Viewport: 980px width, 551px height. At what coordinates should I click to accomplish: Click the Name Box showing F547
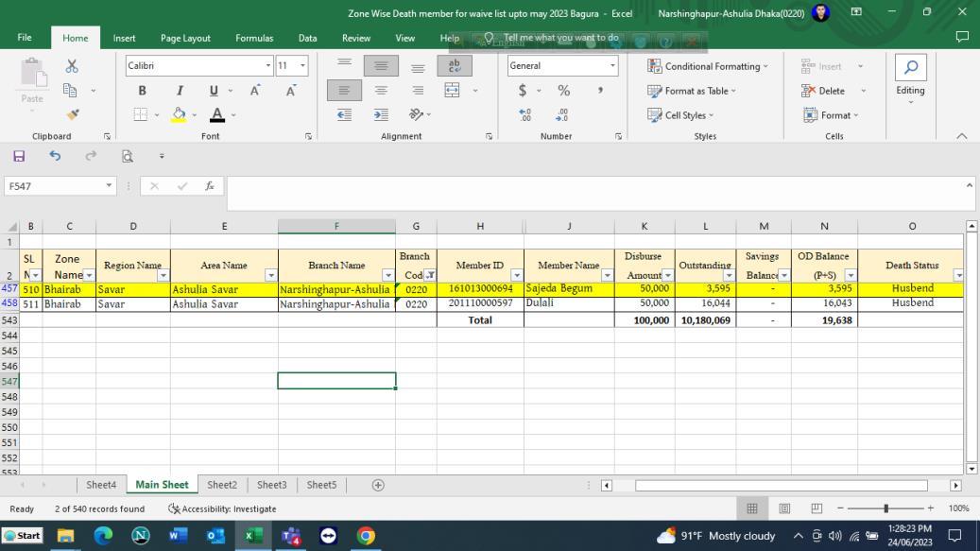coord(60,186)
